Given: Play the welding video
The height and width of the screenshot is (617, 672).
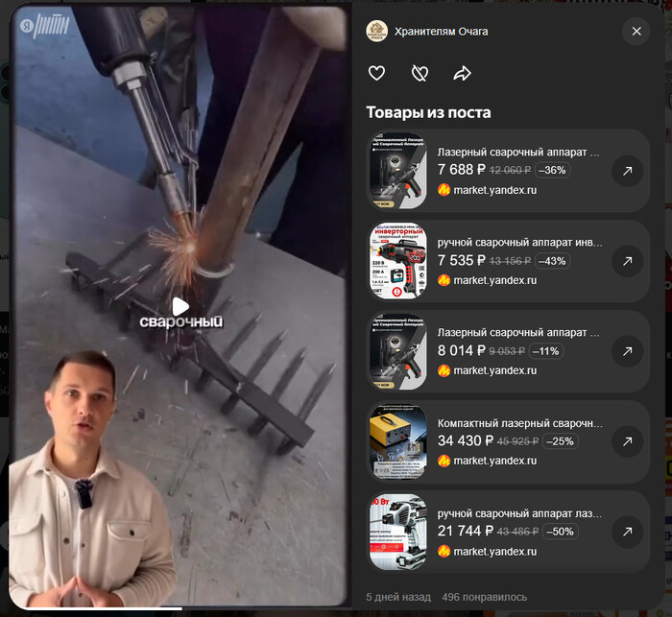Looking at the screenshot, I should 180,307.
